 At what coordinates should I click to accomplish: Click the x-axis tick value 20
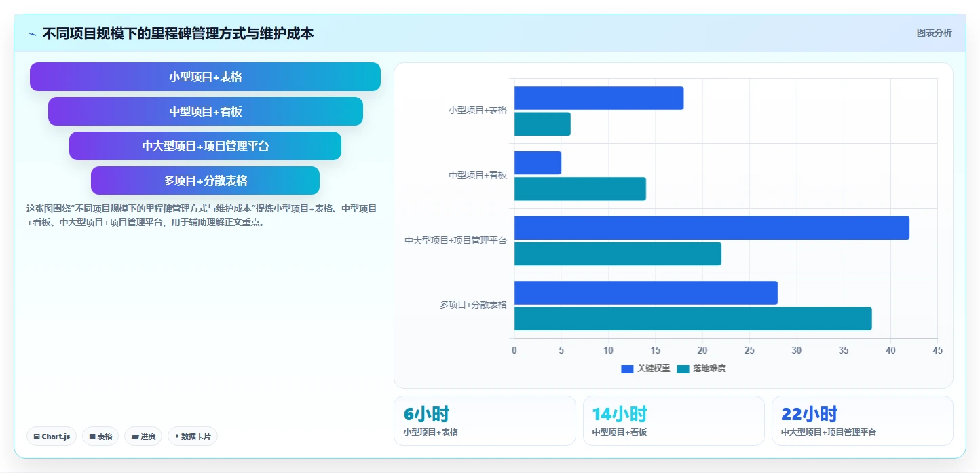(x=702, y=350)
